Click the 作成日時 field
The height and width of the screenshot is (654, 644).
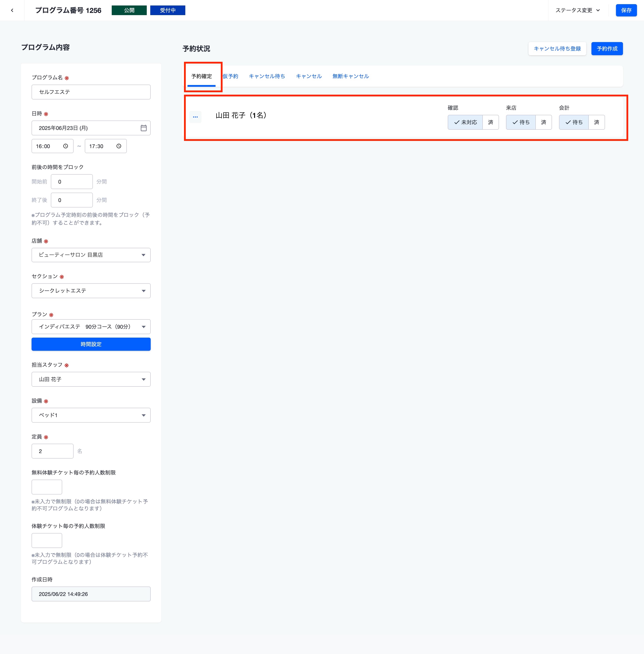click(x=91, y=594)
